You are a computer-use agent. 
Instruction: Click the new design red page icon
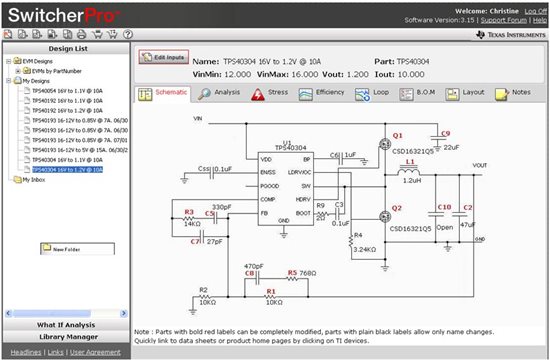point(8,34)
